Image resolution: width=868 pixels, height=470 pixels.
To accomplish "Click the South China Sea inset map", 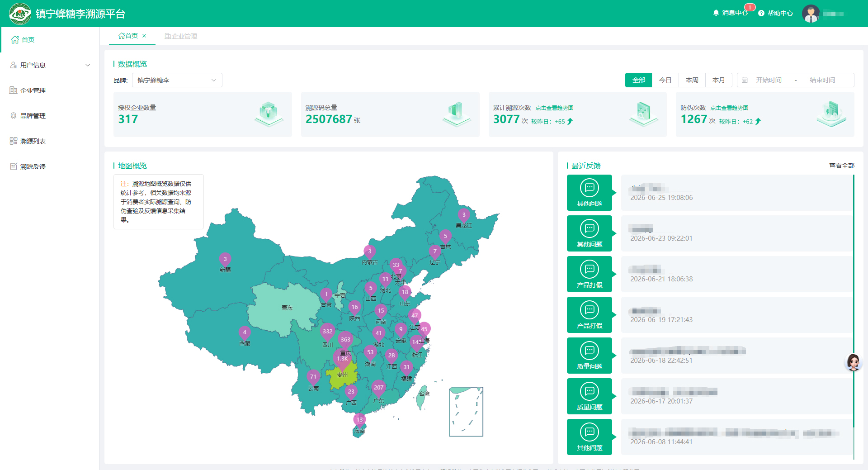I will [x=466, y=412].
